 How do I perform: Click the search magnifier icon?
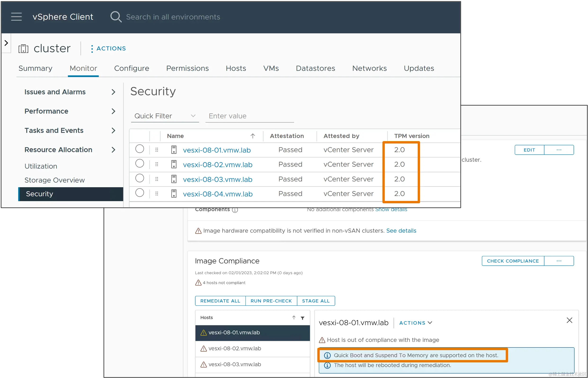click(116, 17)
